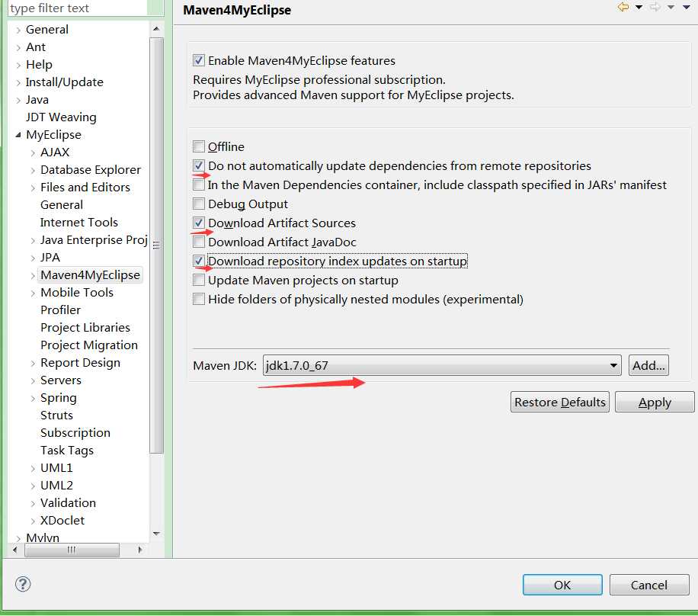This screenshot has width=698, height=616.
Task: Select Profiler preference page
Action: (x=60, y=310)
